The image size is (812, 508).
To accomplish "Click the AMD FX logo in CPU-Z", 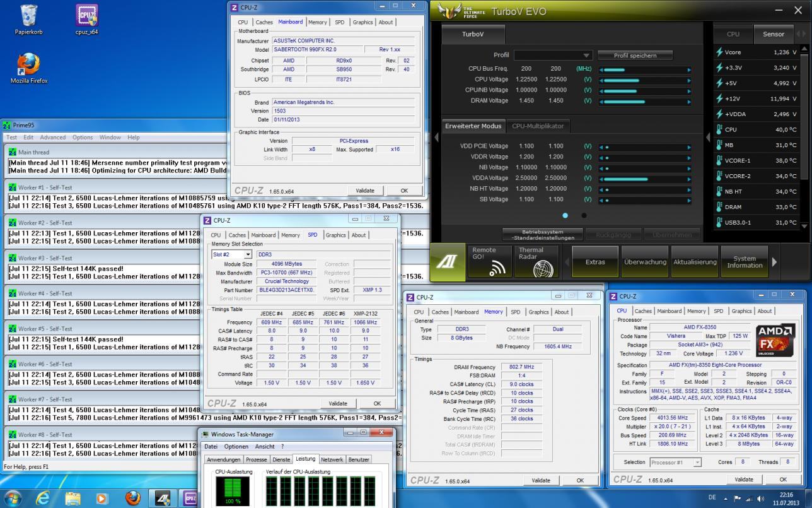I will (x=775, y=340).
